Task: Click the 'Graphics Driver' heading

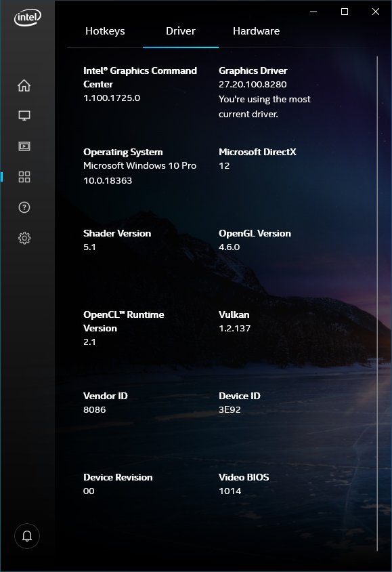Action: point(253,70)
